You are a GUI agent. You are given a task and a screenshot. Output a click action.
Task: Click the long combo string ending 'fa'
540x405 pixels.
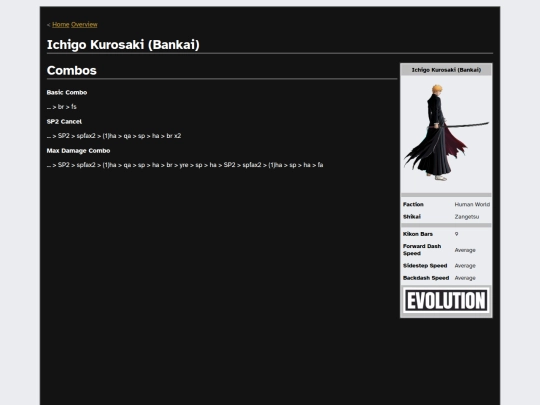(185, 165)
